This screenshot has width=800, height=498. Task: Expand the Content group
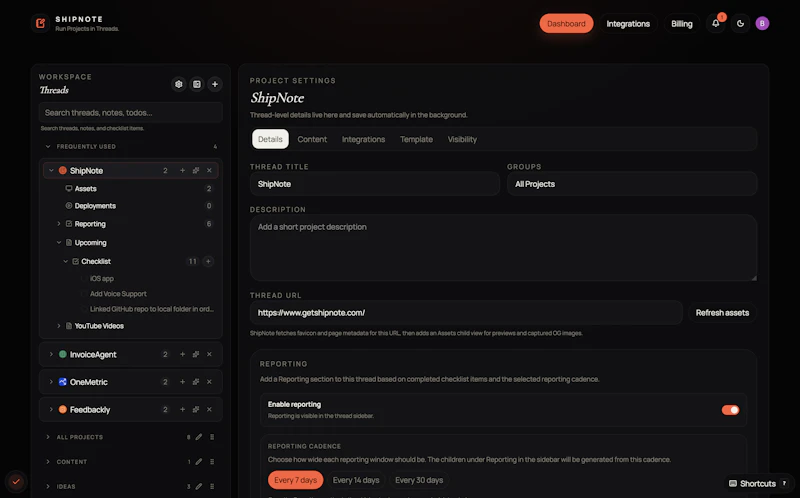[x=48, y=462]
